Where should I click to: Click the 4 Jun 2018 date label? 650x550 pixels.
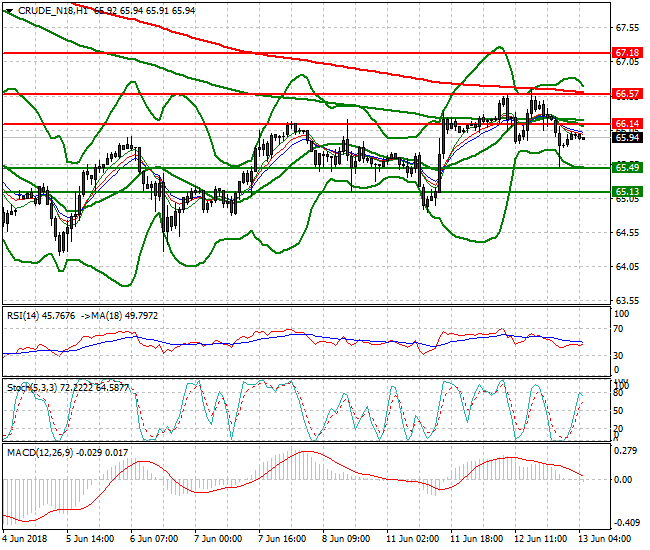pos(24,539)
